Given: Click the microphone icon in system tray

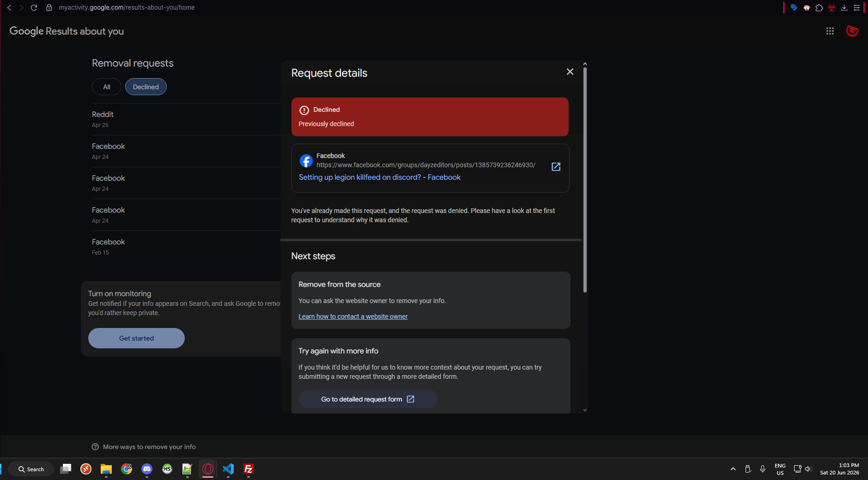Looking at the screenshot, I should click(763, 469).
